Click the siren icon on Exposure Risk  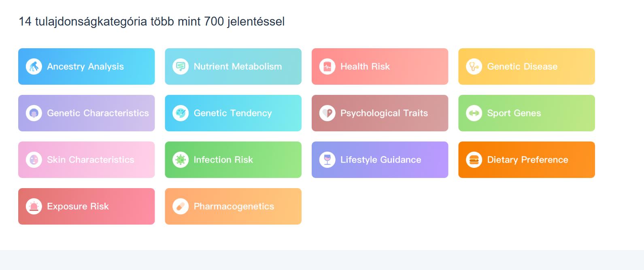click(x=34, y=206)
